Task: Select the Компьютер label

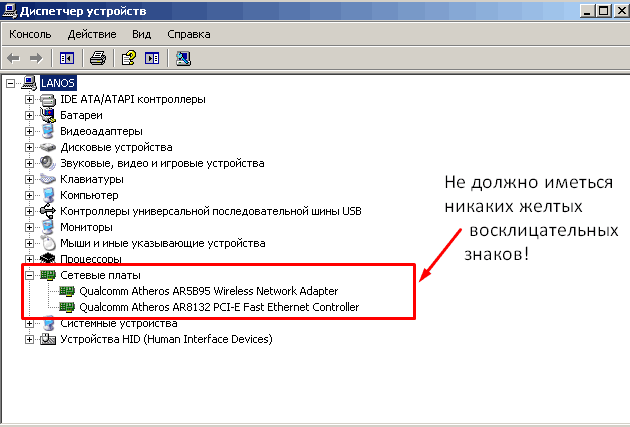Action: 89,195
